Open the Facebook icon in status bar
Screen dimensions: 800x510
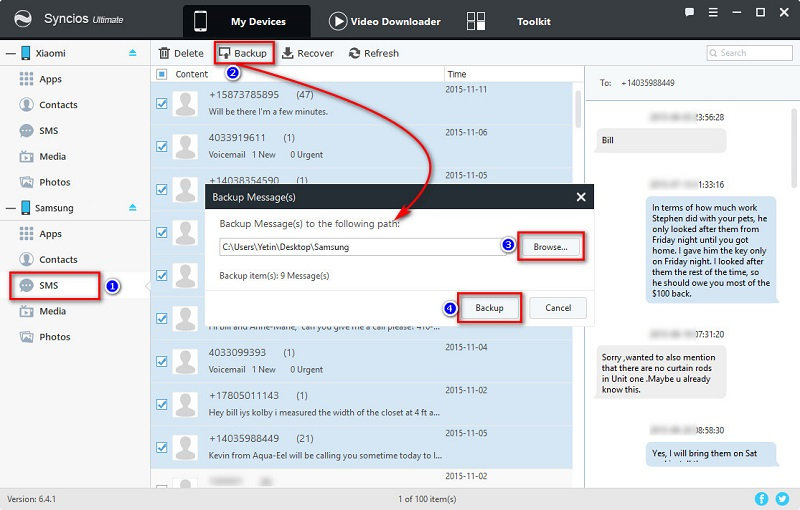click(761, 499)
